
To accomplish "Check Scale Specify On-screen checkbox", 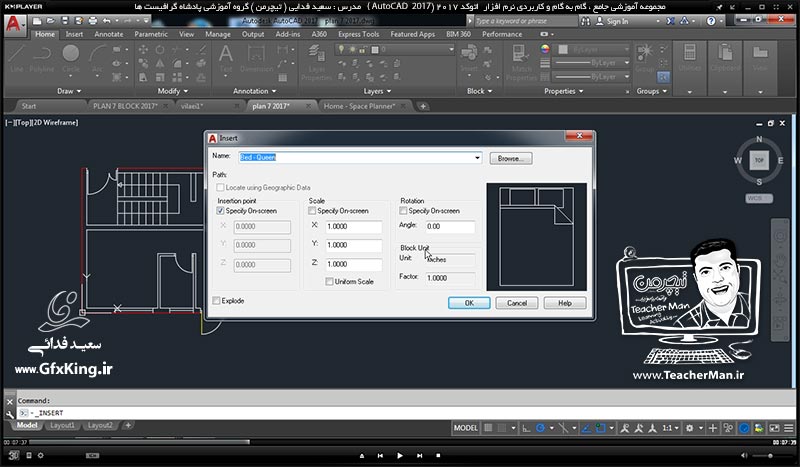I will click(x=312, y=210).
